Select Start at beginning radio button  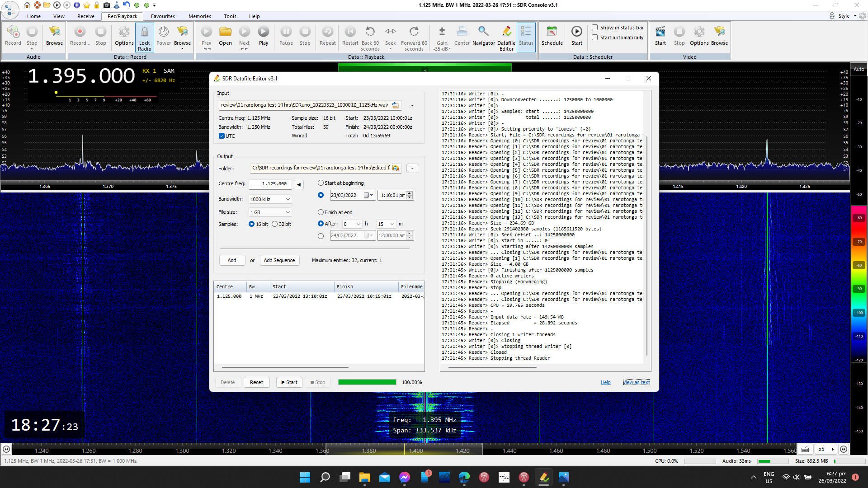[321, 183]
